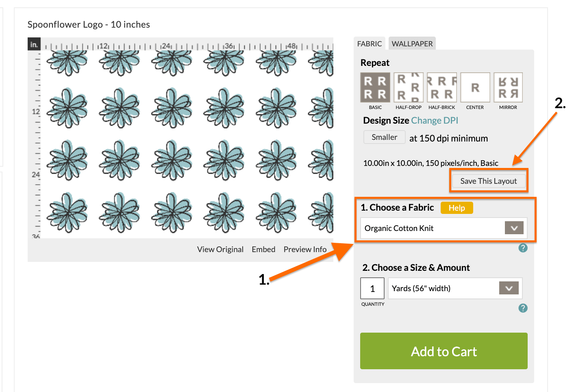The height and width of the screenshot is (392, 574).
Task: Choose the Center repeat layout
Action: pos(474,87)
